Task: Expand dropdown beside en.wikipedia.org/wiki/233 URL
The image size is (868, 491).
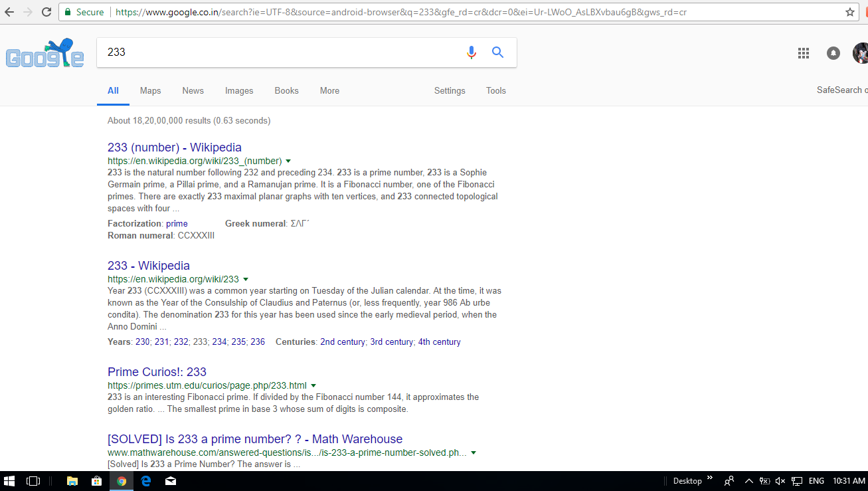Action: (246, 280)
